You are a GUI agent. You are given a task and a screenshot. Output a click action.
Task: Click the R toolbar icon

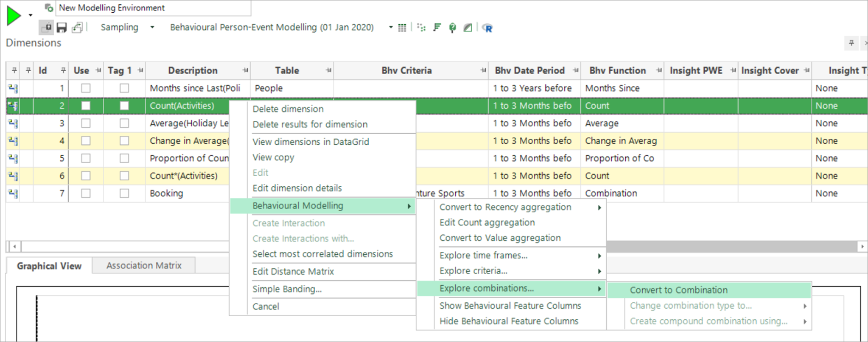click(487, 28)
